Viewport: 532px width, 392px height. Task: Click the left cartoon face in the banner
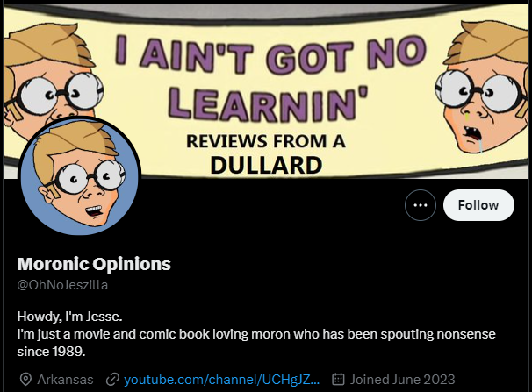click(x=51, y=75)
